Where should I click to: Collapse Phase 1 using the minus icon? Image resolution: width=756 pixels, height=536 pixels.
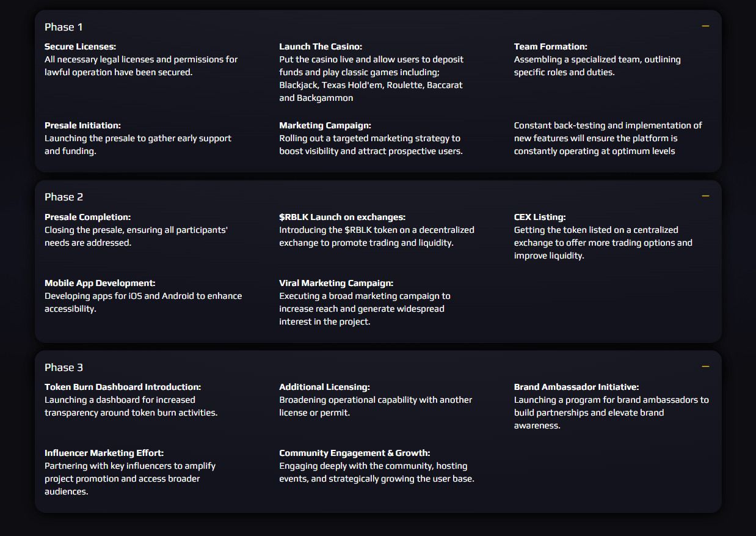(x=705, y=26)
